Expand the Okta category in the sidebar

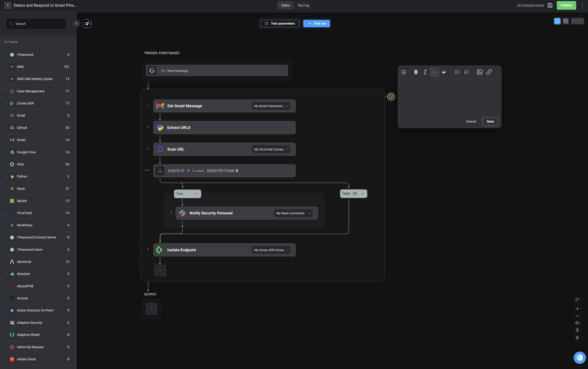tap(6, 164)
